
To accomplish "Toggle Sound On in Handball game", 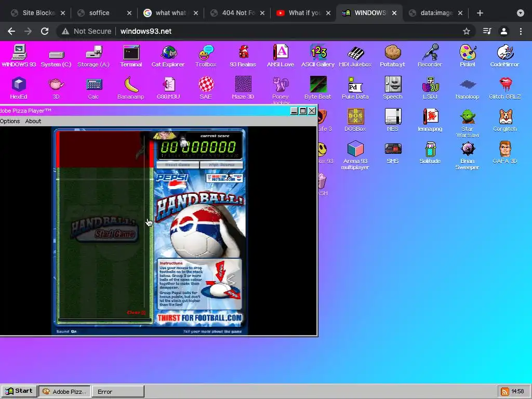I will click(66, 331).
